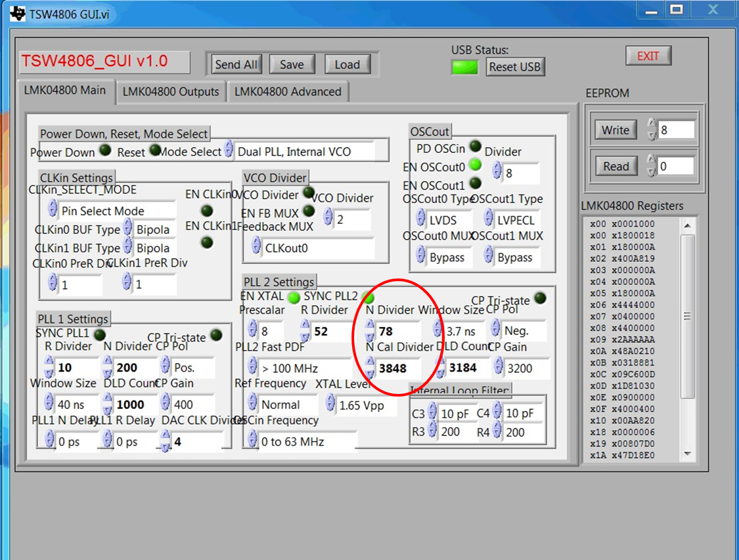Viewport: 739px width, 560px height.
Task: Toggle the Power Down LED indicator
Action: (106, 150)
